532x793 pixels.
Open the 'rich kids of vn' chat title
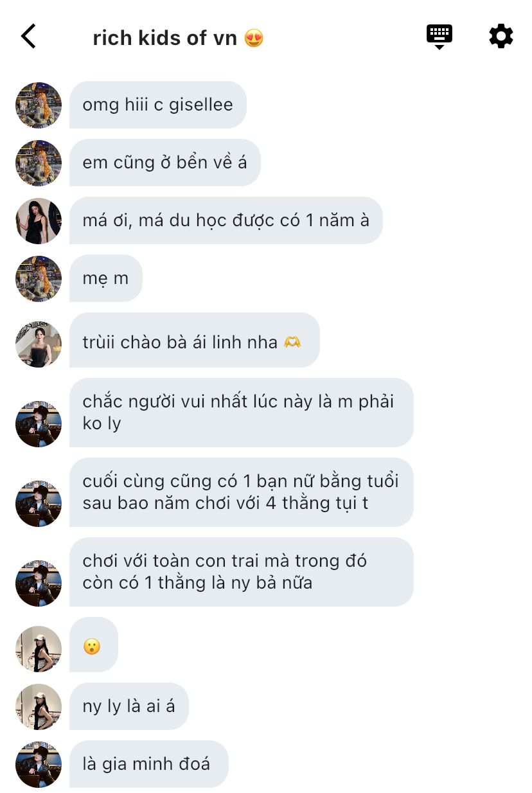click(178, 38)
